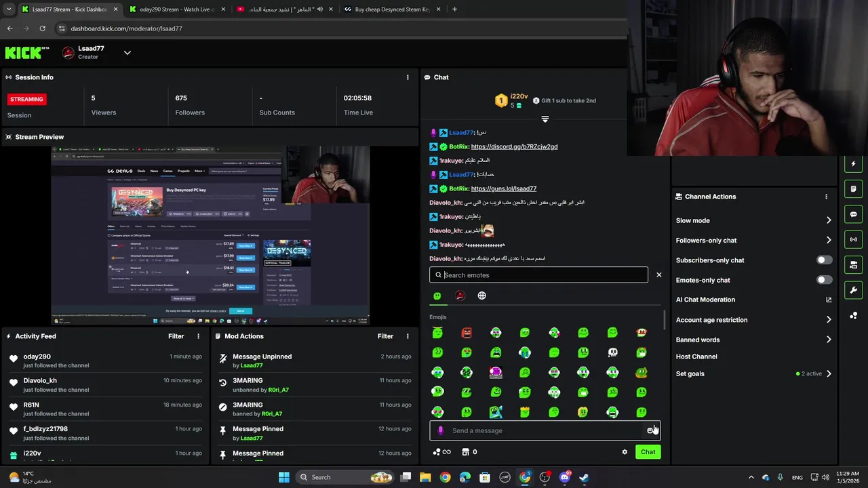The height and width of the screenshot is (488, 868).
Task: Open File Explorer from the taskbar
Action: [x=425, y=477]
